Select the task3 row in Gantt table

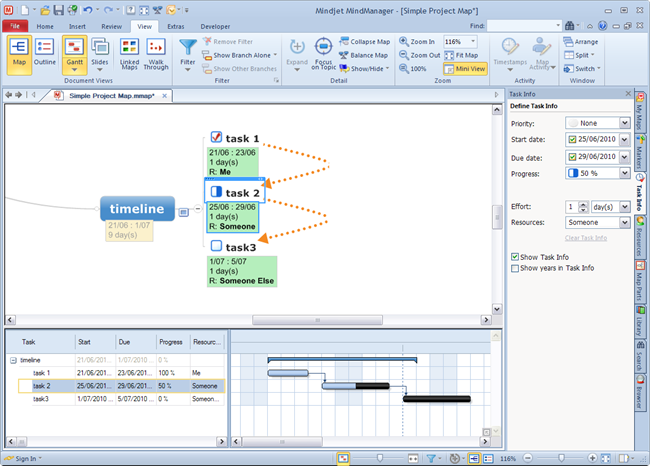(122, 399)
